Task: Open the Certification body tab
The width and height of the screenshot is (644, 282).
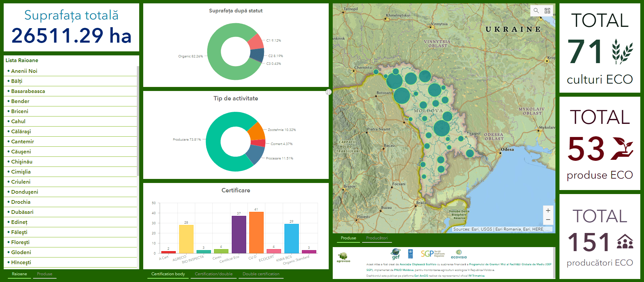Action: tap(168, 274)
